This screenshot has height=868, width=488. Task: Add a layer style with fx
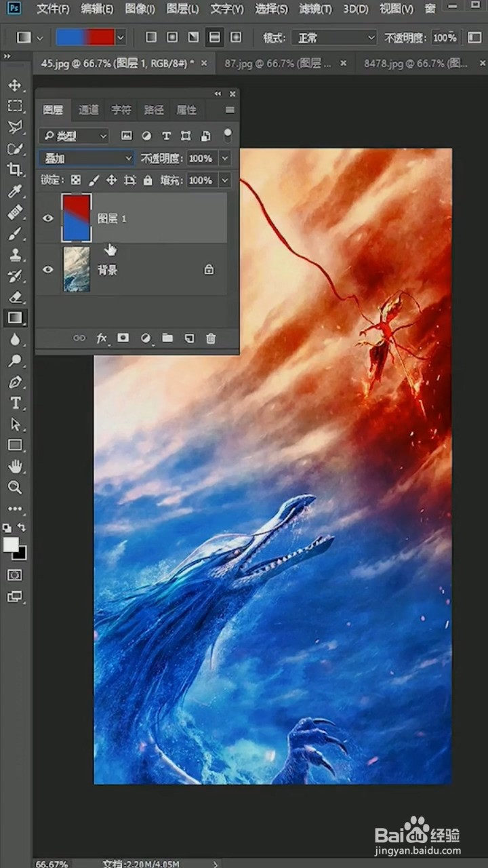102,338
